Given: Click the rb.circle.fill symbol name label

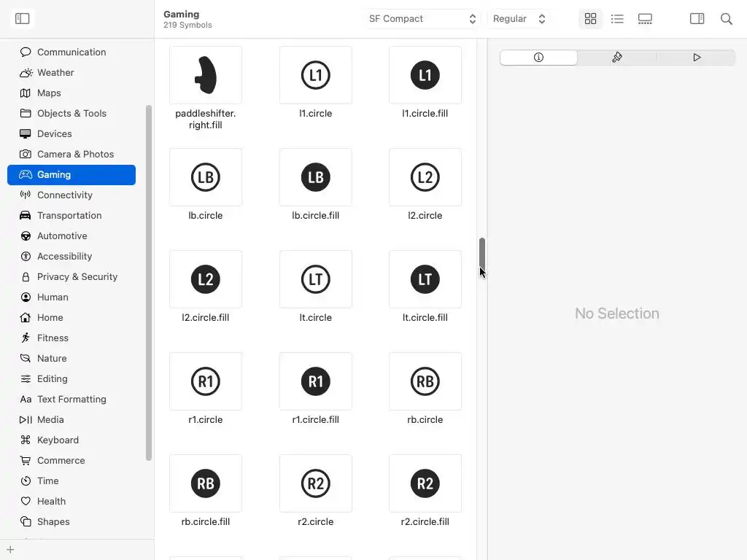Looking at the screenshot, I should pyautogui.click(x=206, y=522).
